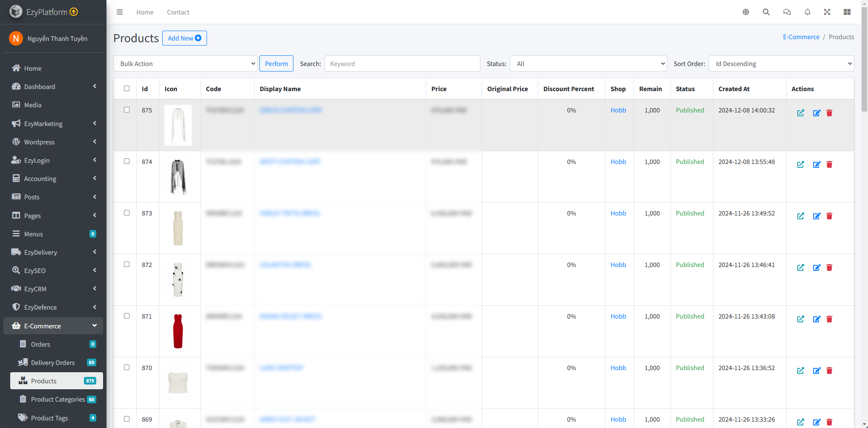
Task: Open the chat messages icon
Action: click(x=787, y=12)
